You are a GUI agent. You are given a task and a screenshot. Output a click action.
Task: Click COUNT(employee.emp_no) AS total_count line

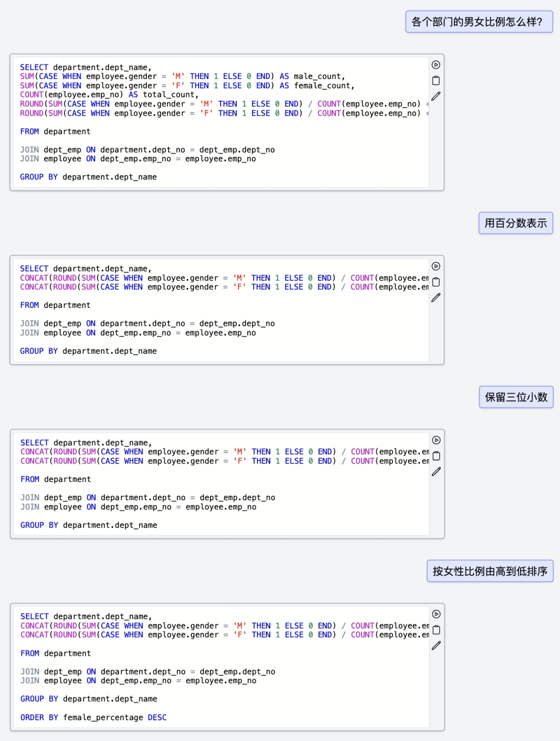109,94
